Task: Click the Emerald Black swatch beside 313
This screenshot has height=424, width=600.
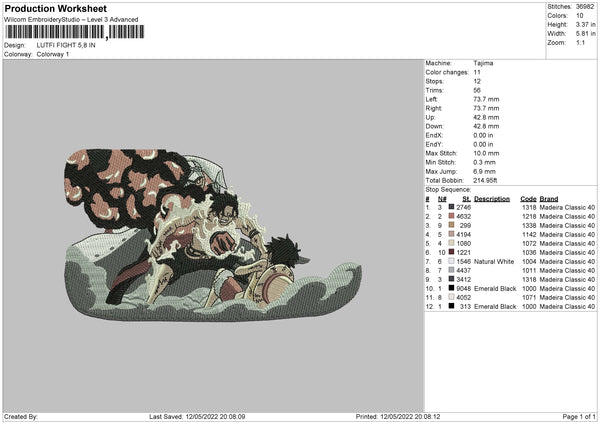Action: [451, 306]
